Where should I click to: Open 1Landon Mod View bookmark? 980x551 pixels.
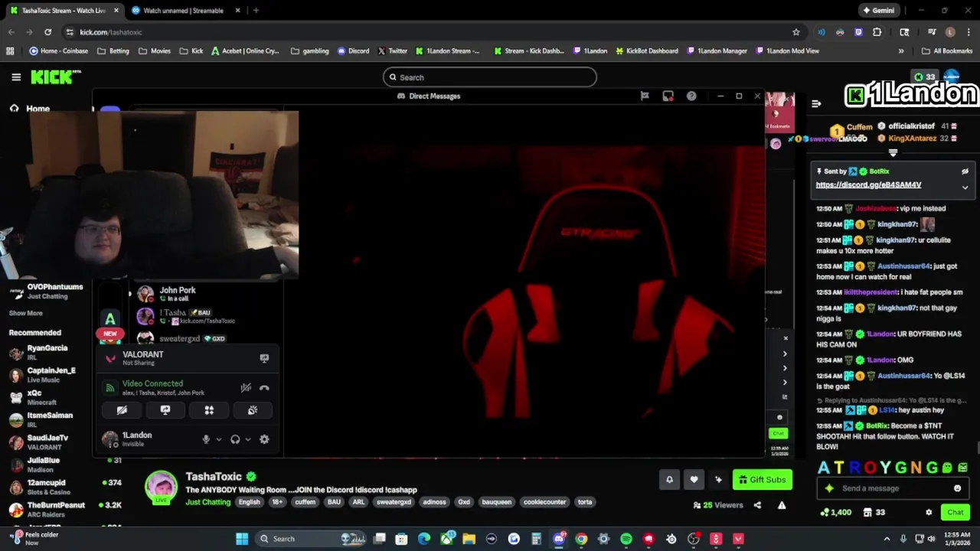pos(786,51)
